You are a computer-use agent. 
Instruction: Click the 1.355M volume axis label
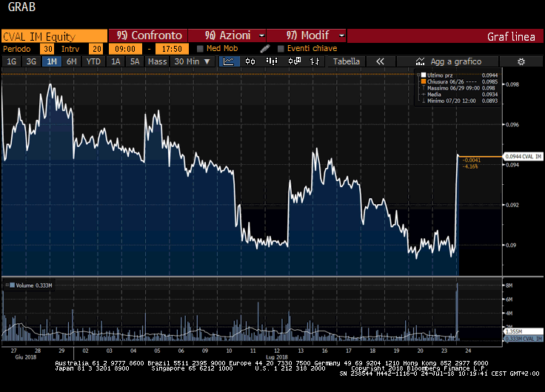[x=524, y=331]
